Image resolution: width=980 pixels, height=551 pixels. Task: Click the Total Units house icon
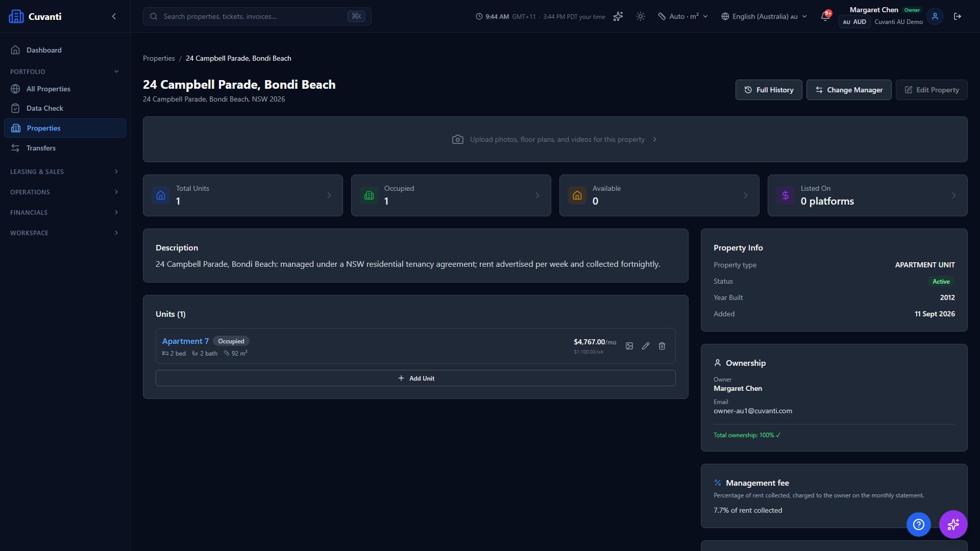161,195
